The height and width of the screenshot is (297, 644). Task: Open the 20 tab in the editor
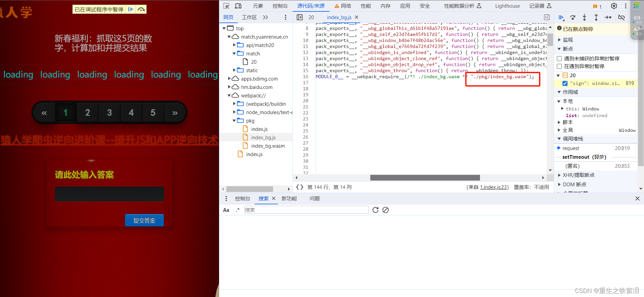coord(311,17)
